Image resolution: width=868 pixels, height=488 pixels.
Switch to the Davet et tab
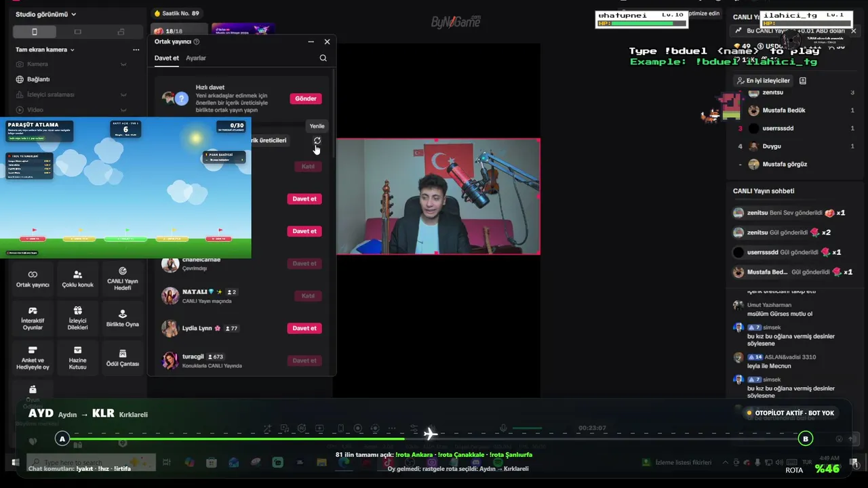coord(167,58)
